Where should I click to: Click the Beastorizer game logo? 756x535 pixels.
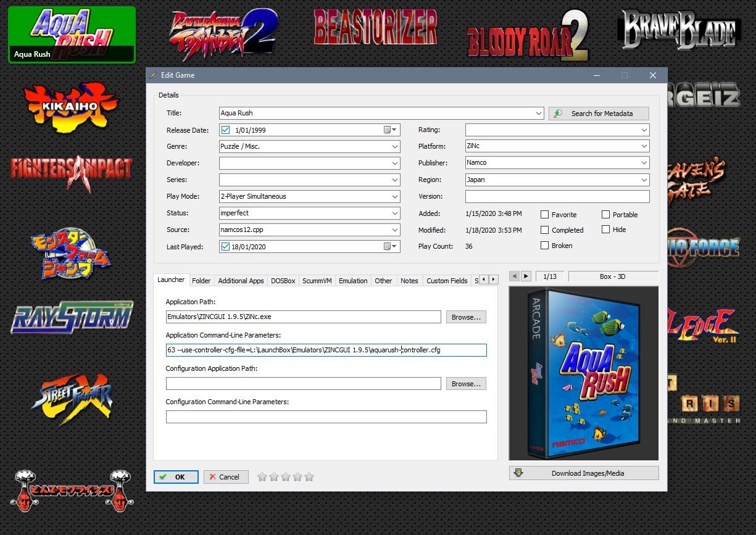tap(375, 28)
